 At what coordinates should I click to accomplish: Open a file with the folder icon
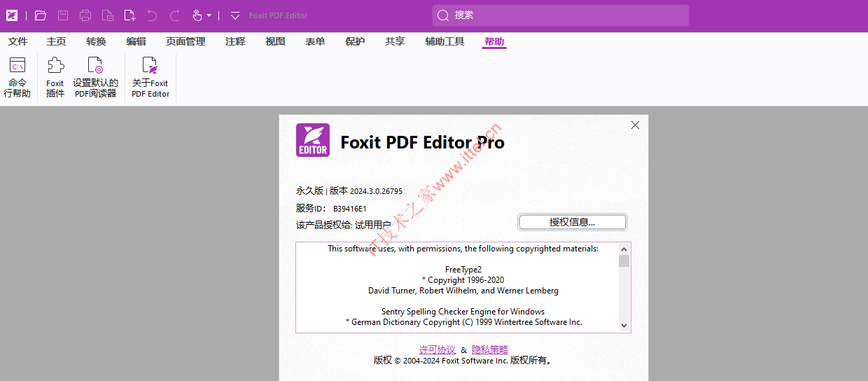point(40,15)
